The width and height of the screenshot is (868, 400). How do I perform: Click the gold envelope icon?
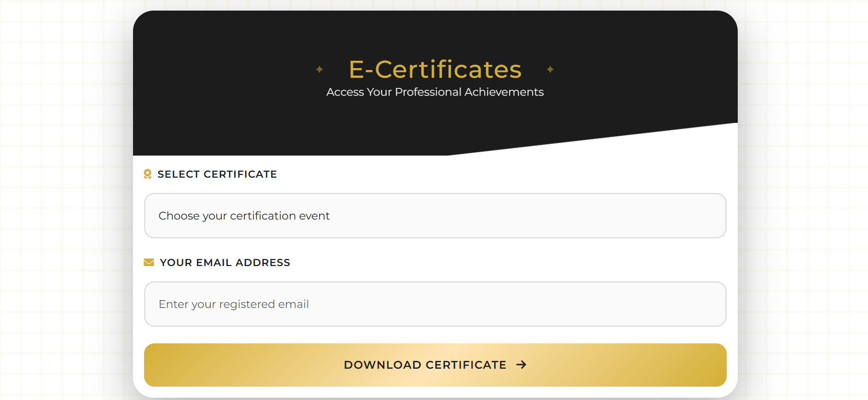[149, 262]
